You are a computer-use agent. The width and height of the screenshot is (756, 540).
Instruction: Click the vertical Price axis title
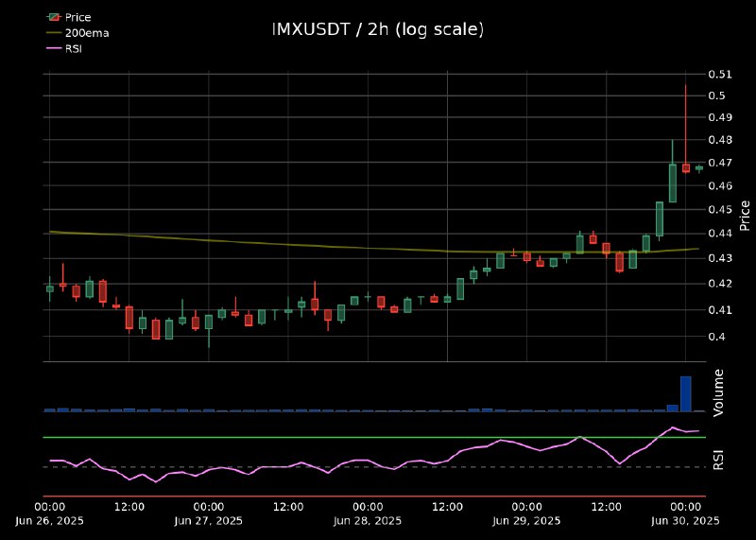click(x=745, y=216)
